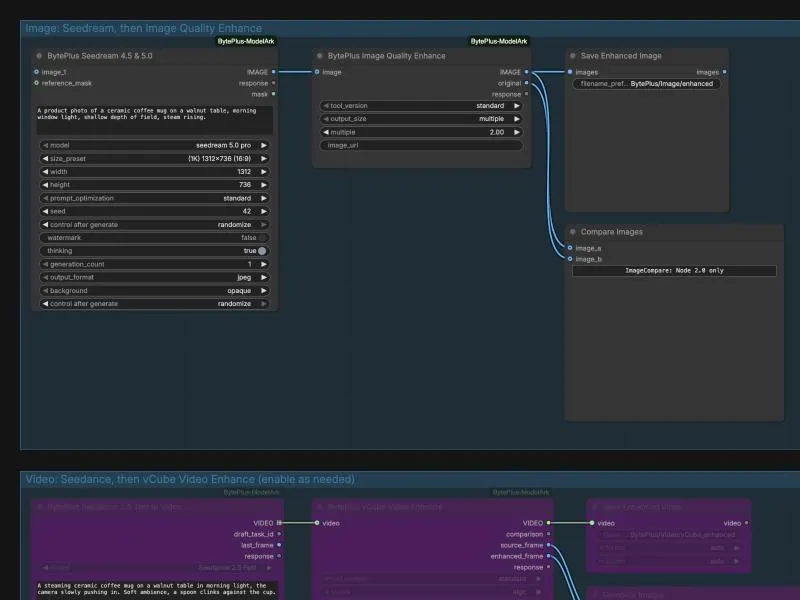The width and height of the screenshot is (800, 600).
Task: Click the comparison output slot
Action: point(548,534)
